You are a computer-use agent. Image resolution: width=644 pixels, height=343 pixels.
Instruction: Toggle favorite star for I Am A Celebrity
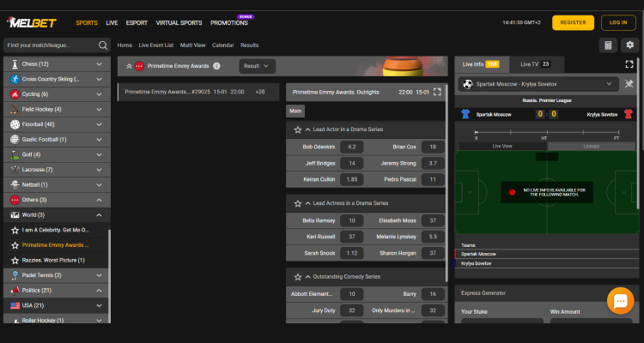click(15, 230)
